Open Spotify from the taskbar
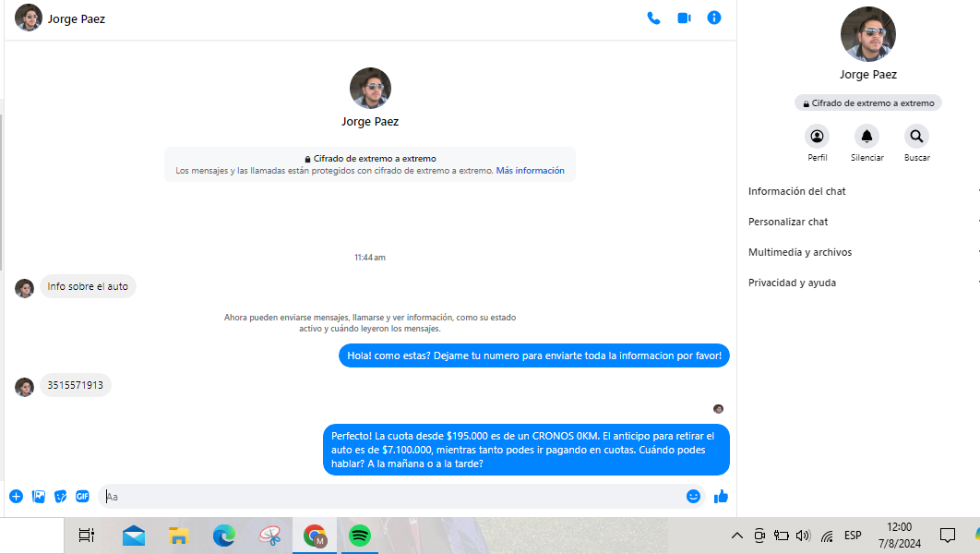The height and width of the screenshot is (554, 980). tap(360, 536)
